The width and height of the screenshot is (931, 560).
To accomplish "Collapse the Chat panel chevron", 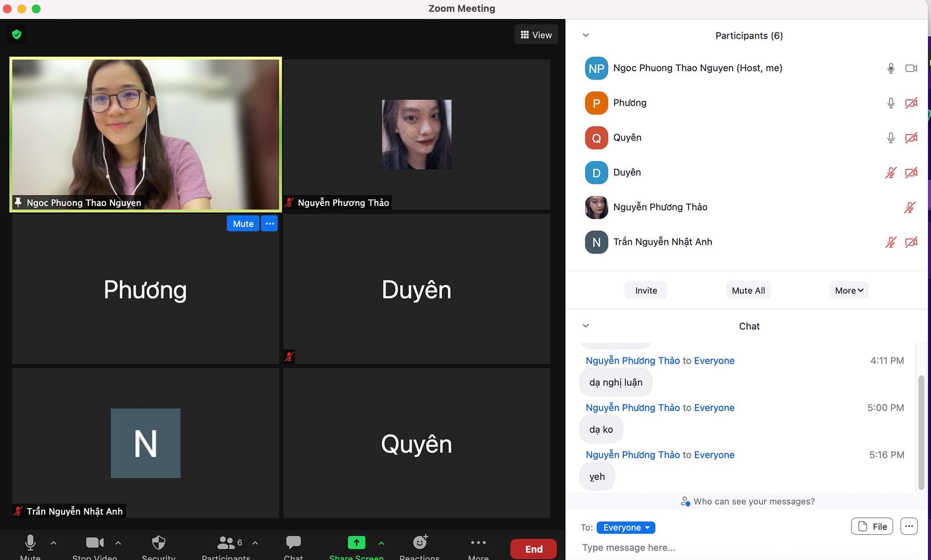I will pyautogui.click(x=586, y=326).
